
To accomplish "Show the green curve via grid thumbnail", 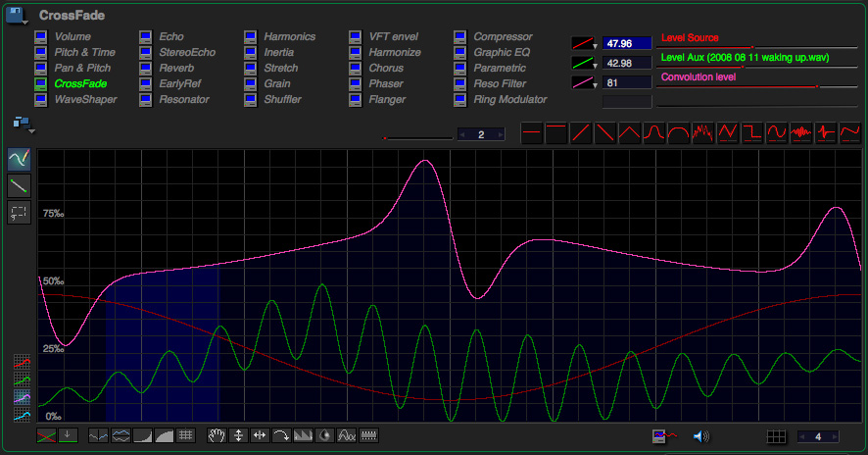I will pyautogui.click(x=23, y=379).
